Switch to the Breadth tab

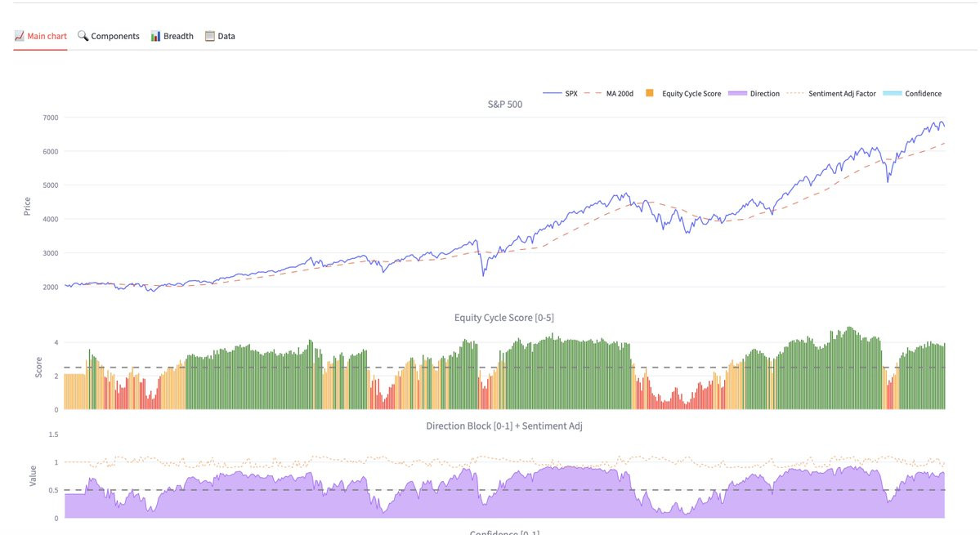[172, 36]
